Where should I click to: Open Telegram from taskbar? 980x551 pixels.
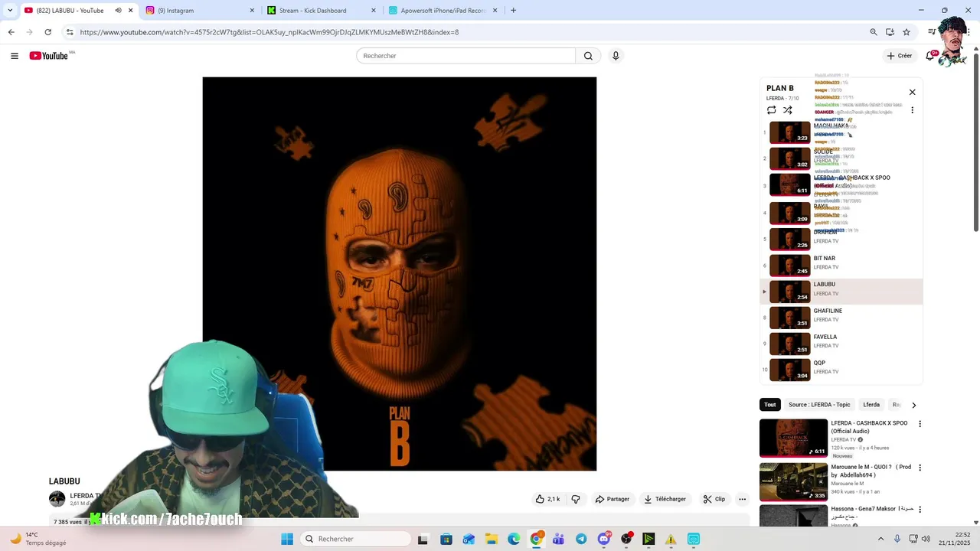click(x=581, y=539)
